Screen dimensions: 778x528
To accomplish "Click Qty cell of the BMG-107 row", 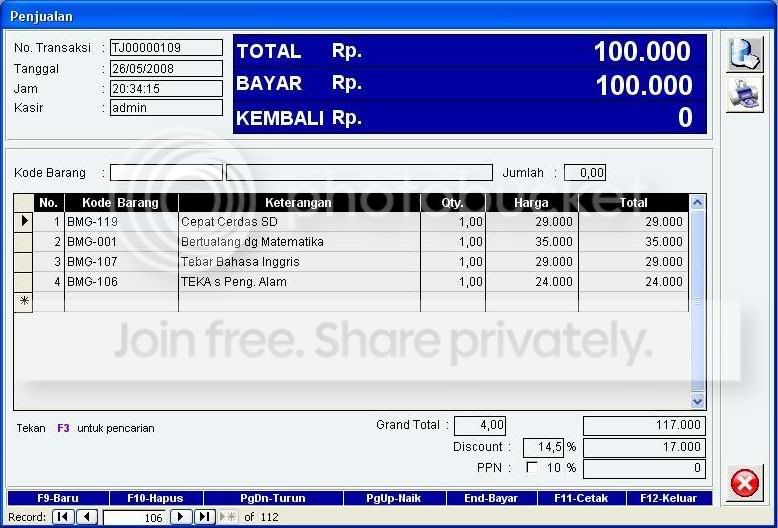I will [x=453, y=262].
